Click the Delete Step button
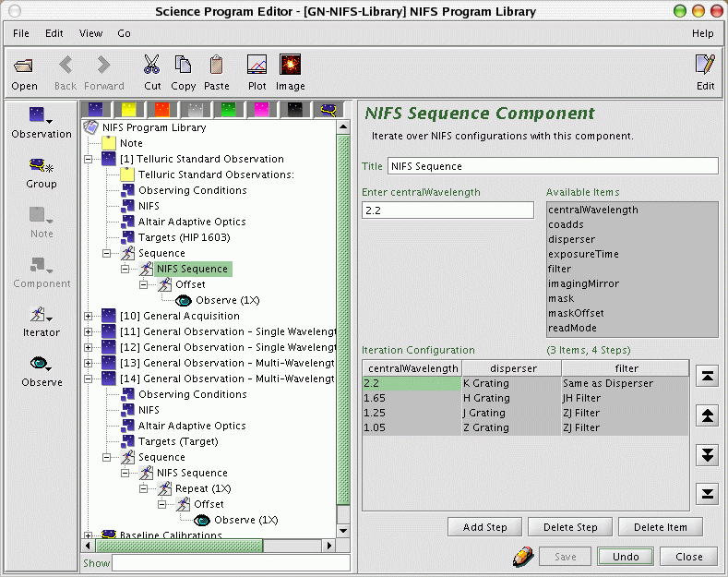This screenshot has height=577, width=728. 570,527
